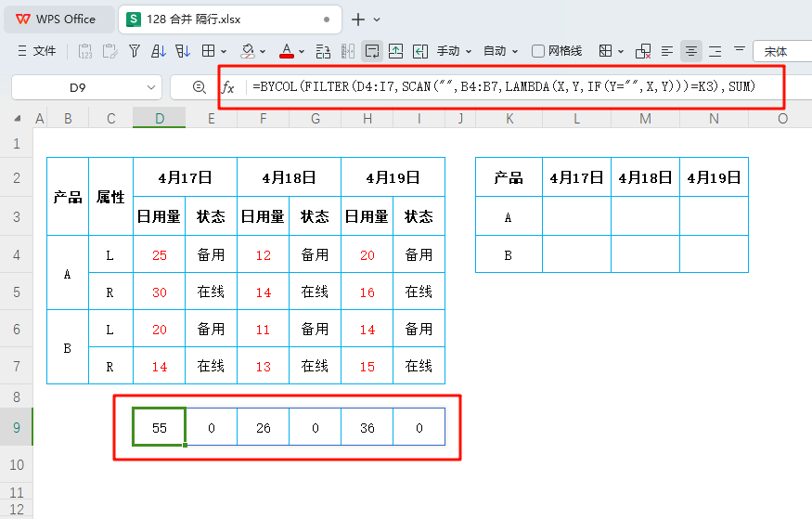The image size is (812, 519).
Task: Click inside the BYCOL formula bar text
Action: click(504, 86)
